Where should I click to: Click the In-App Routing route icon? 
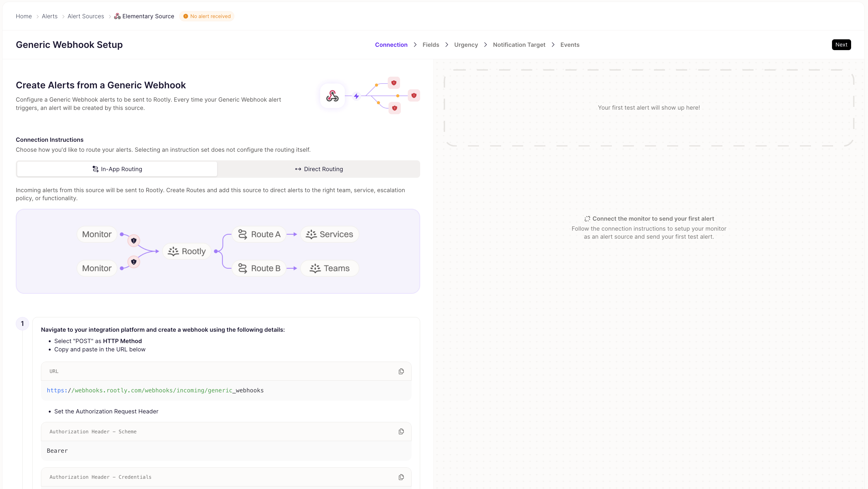[95, 169]
